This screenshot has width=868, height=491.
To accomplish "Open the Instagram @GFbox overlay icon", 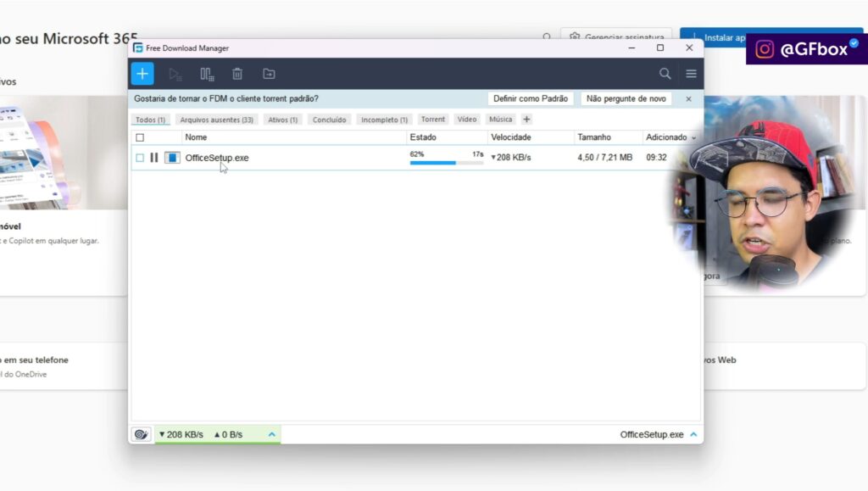I will [x=765, y=49].
